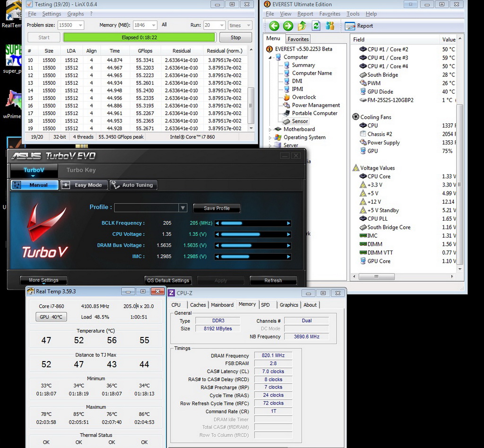Viewport: 484px width, 448px height.
Task: Click the GPU 40°C button in Real Temp
Action: [51, 317]
